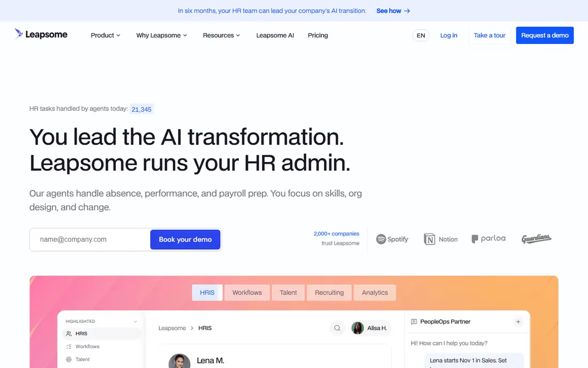Click the 'Lena starts Nov 1' chat message
The image size is (588, 368).
pyautogui.click(x=474, y=361)
